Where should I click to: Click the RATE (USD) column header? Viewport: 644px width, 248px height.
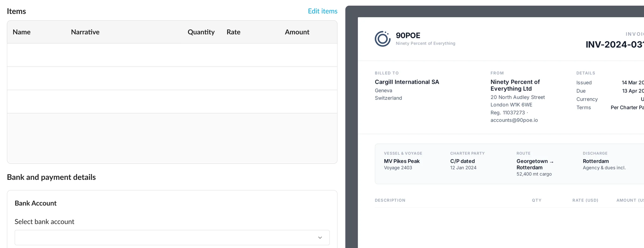pyautogui.click(x=585, y=200)
